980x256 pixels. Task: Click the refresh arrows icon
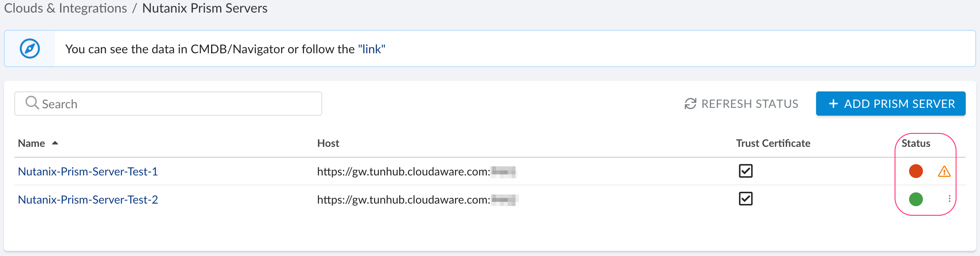[x=690, y=104]
